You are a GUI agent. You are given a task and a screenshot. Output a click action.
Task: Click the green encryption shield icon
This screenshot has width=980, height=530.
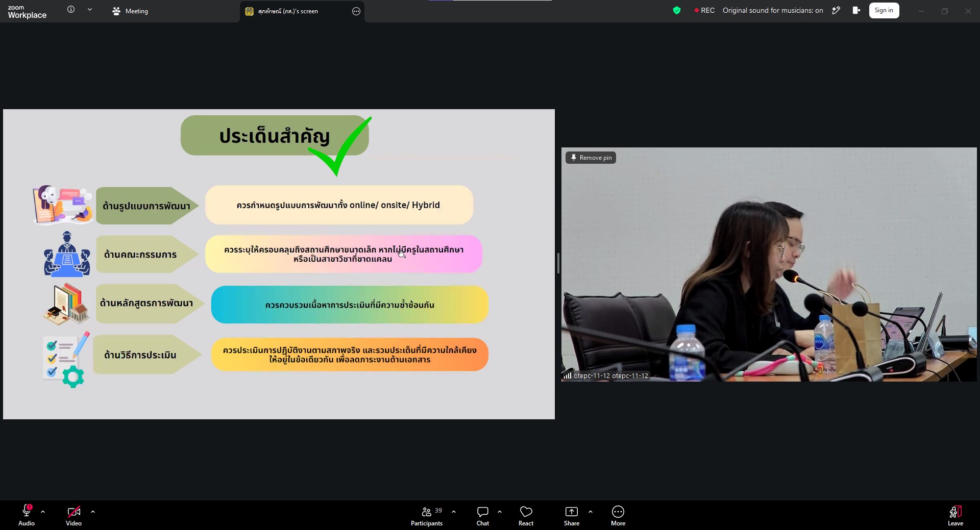coord(677,10)
